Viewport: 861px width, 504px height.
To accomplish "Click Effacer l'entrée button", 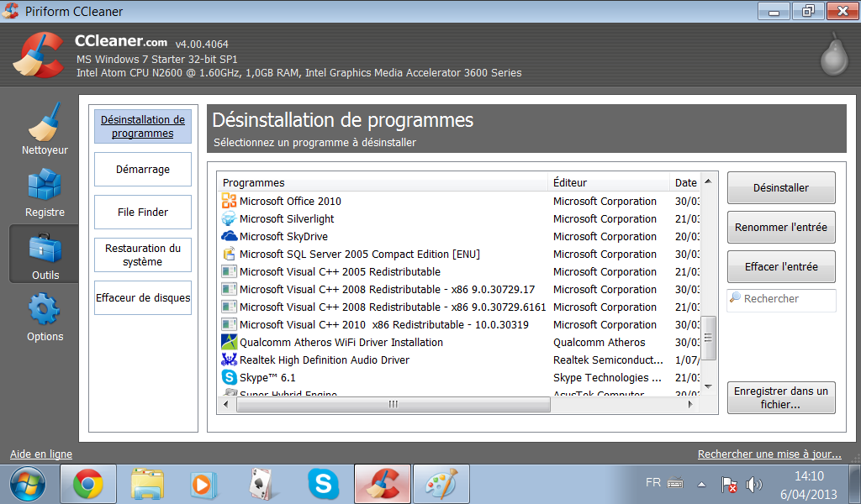I will pos(781,266).
